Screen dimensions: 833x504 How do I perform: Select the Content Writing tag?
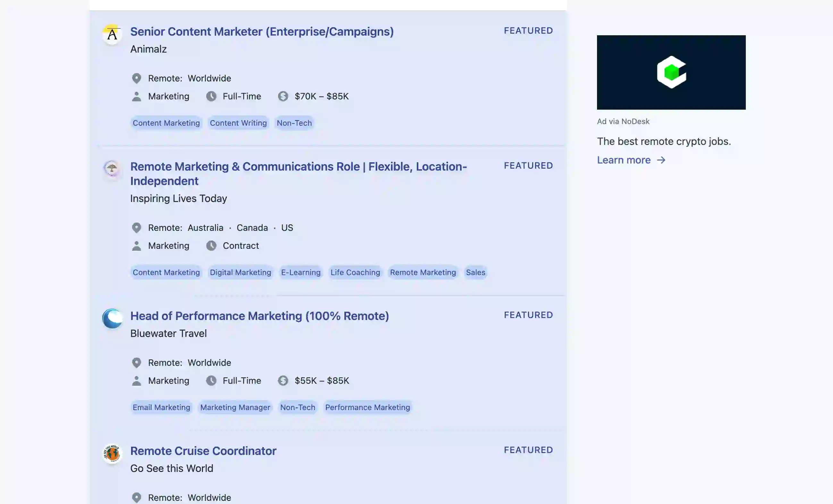[x=238, y=123]
